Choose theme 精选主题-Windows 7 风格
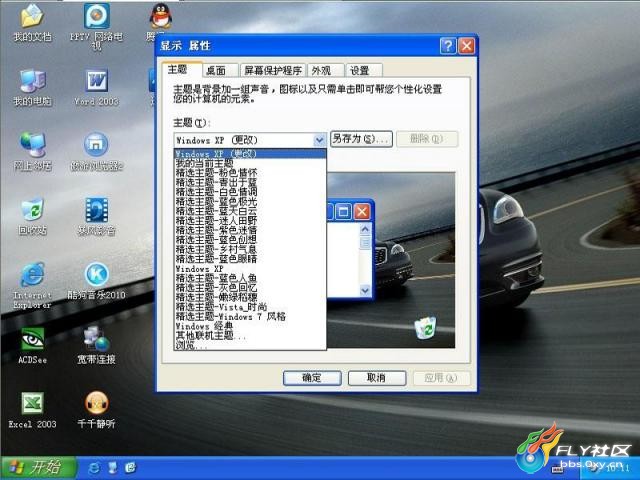Viewport: 640px width, 480px height. tap(250, 316)
